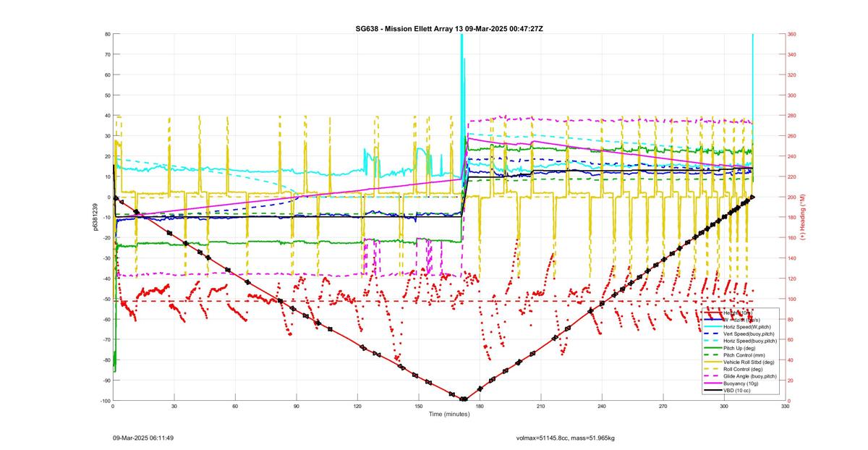The width and height of the screenshot is (868, 450).
Task: Select 'Pitch Up (deg)' legend entry
Action: click(x=739, y=348)
